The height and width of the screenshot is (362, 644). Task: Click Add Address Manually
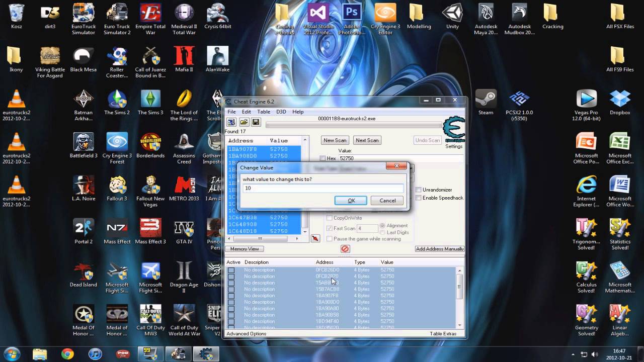coord(440,249)
